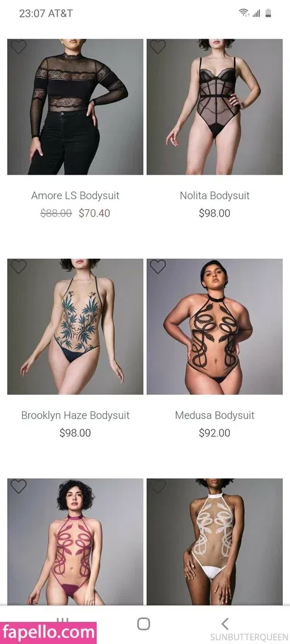Screen dimensions: 290x644
Task: Tap the Android back arrow
Action: tap(224, 624)
